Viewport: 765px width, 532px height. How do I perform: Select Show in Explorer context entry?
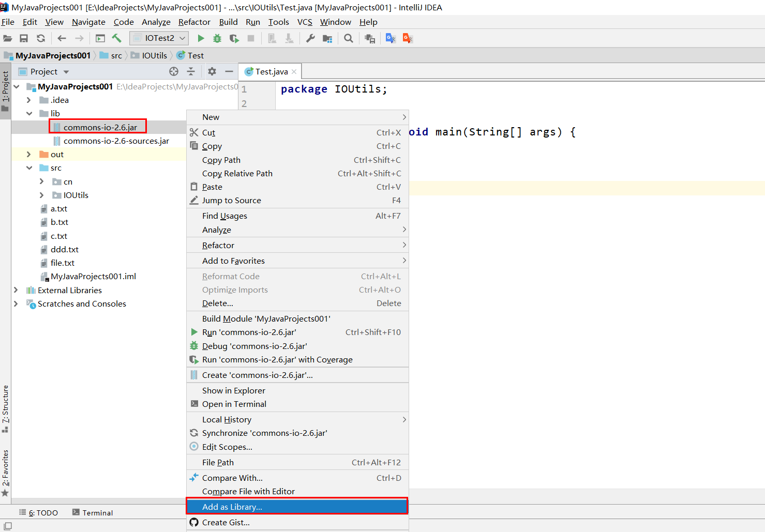297,390
